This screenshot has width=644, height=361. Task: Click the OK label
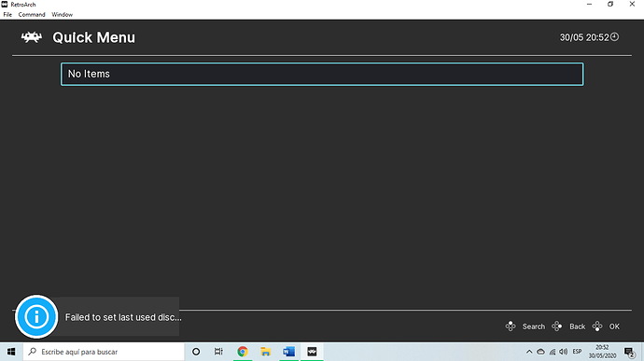click(614, 326)
